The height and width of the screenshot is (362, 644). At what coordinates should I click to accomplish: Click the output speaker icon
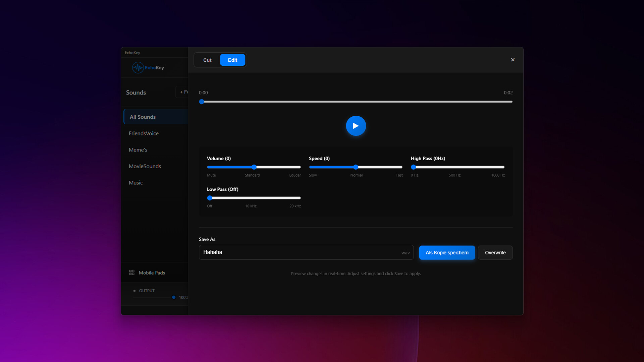(135, 291)
